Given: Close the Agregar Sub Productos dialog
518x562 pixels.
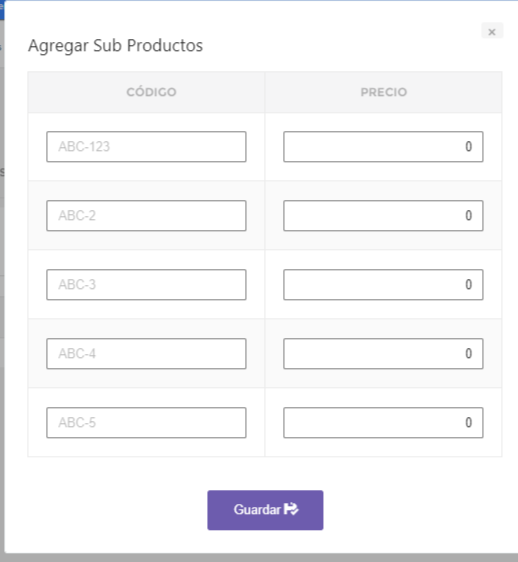Looking at the screenshot, I should pos(492,32).
